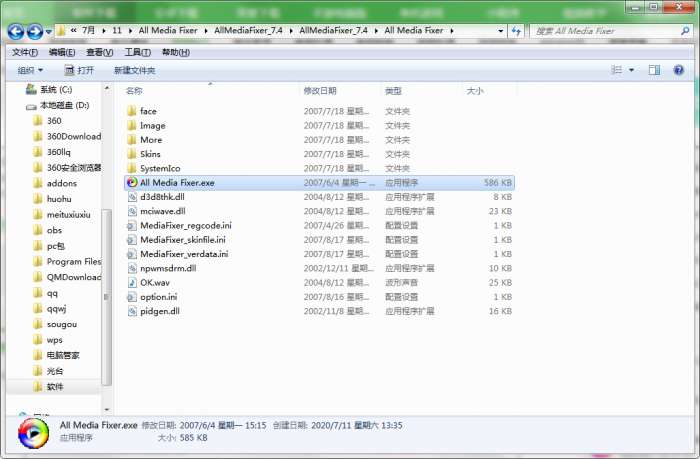Open the obs folder in tree
The width and height of the screenshot is (700, 459).
[48, 230]
